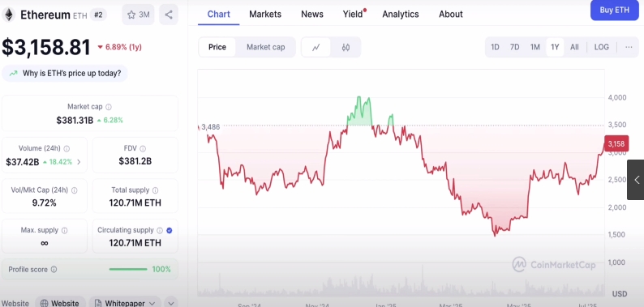
Task: Click the Market cap info icon
Action: point(109,107)
